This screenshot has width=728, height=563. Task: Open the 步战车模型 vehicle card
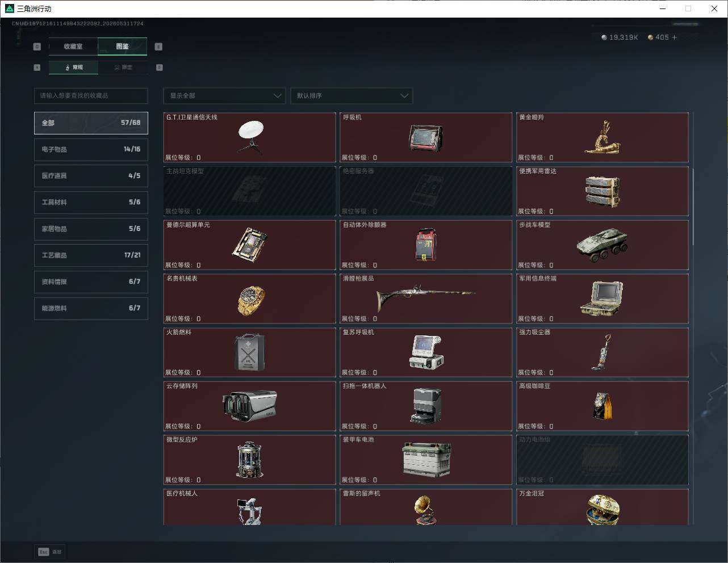click(x=603, y=245)
